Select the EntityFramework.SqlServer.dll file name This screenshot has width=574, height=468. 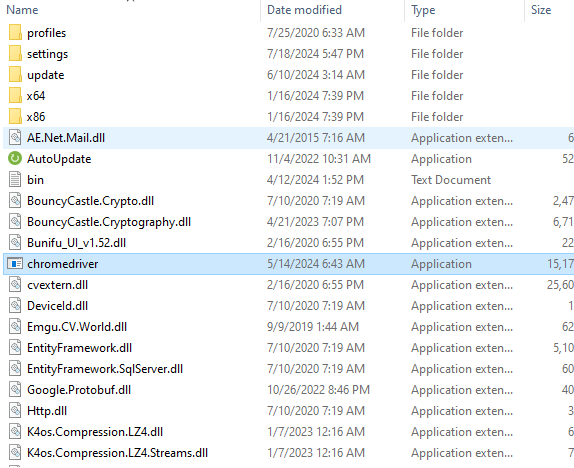pyautogui.click(x=105, y=369)
